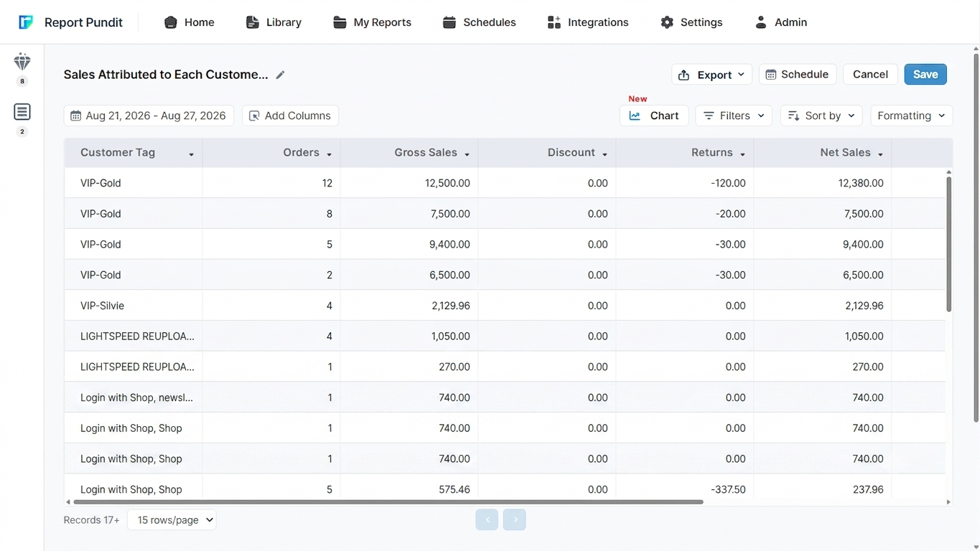Navigate to Schedules
The height and width of the screenshot is (551, 980).
click(480, 22)
